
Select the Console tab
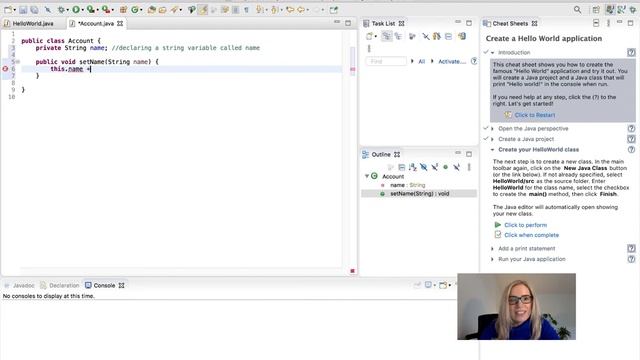coord(104,286)
